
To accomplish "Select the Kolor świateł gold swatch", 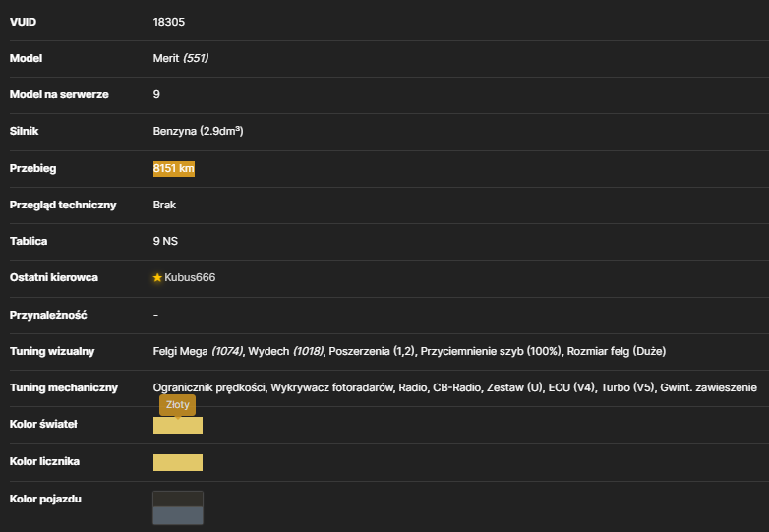I will pyautogui.click(x=178, y=425).
